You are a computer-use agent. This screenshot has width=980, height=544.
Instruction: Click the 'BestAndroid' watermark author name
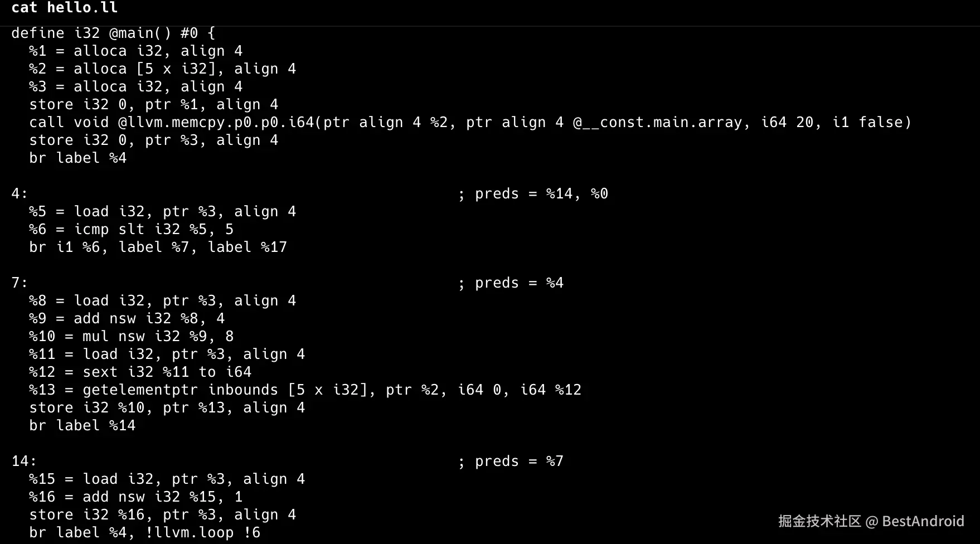click(x=923, y=521)
